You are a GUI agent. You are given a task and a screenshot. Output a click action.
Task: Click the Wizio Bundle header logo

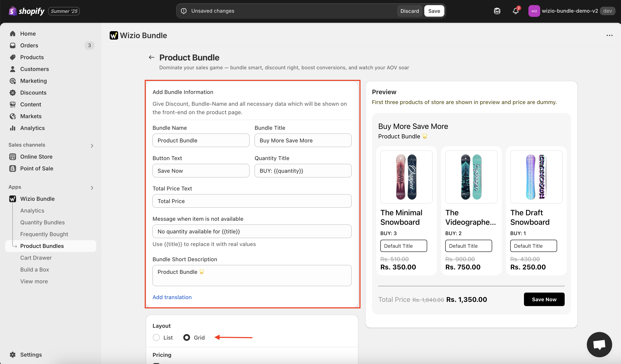point(114,35)
